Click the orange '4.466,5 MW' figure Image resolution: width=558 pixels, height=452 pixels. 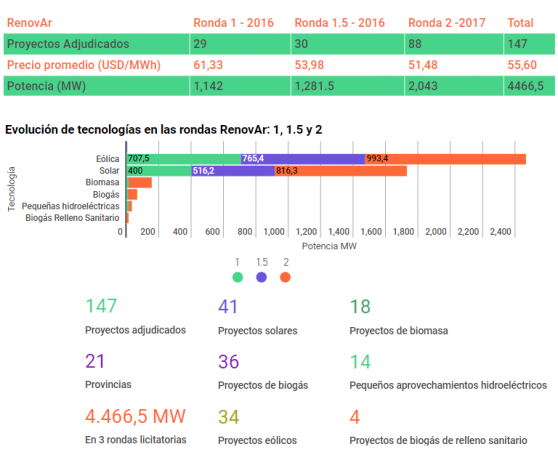click(135, 416)
